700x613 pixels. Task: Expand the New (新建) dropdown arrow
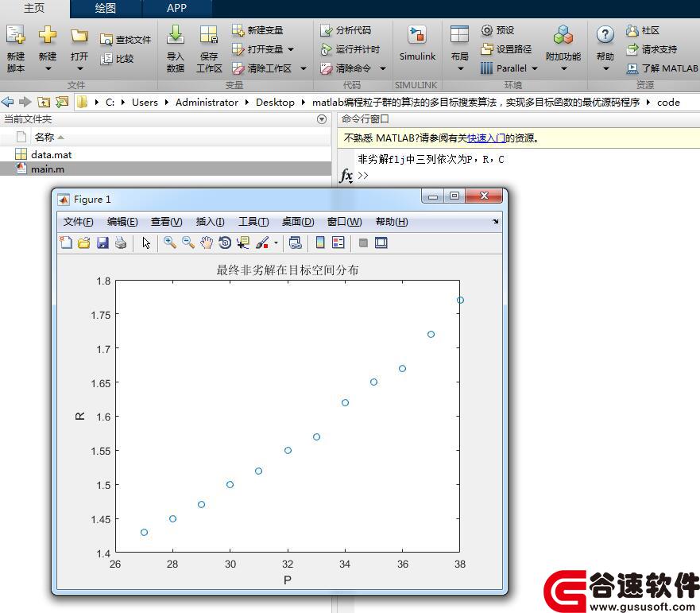(48, 69)
